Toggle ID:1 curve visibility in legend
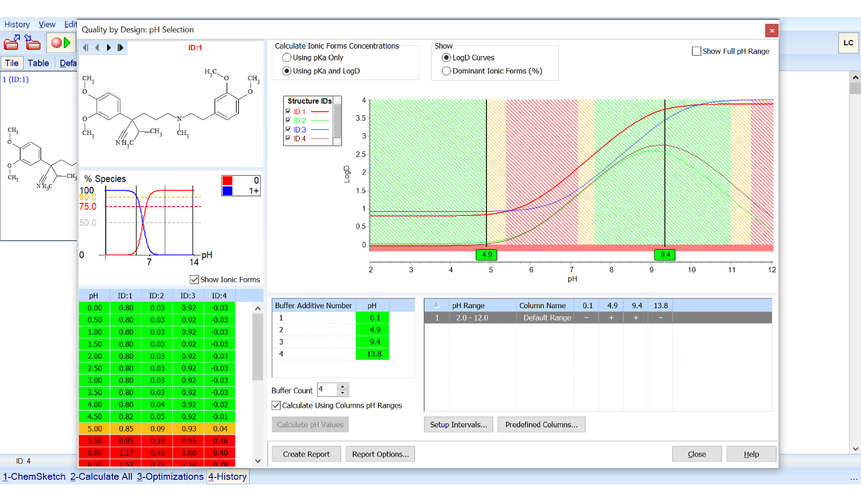Viewport: 861px width, 504px height. pos(288,112)
